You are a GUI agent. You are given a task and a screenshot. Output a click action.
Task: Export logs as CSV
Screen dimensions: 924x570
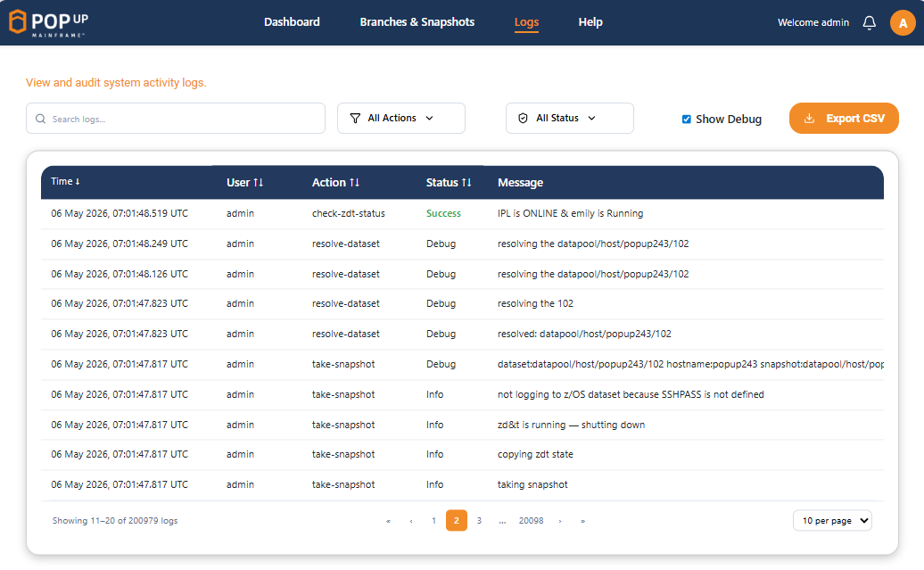[x=844, y=119]
